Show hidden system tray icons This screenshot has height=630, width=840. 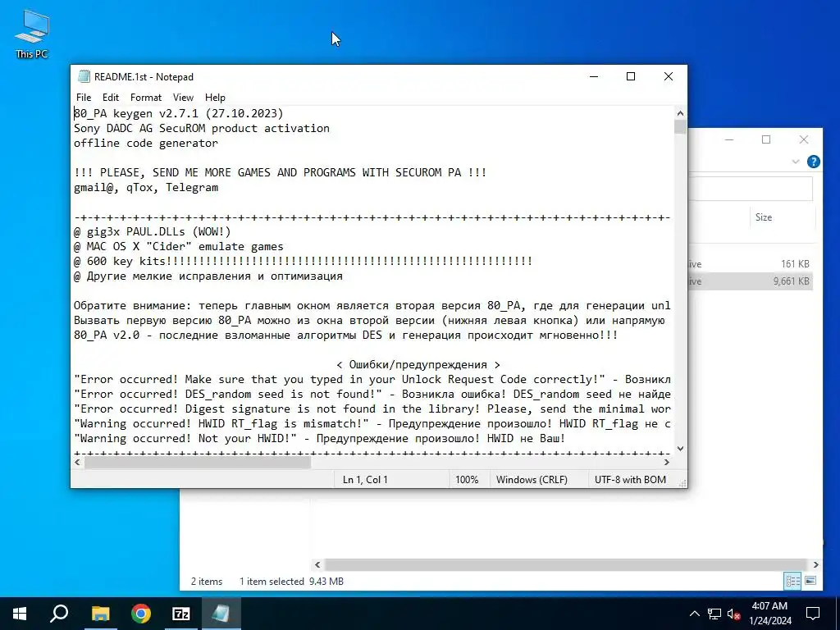694,614
